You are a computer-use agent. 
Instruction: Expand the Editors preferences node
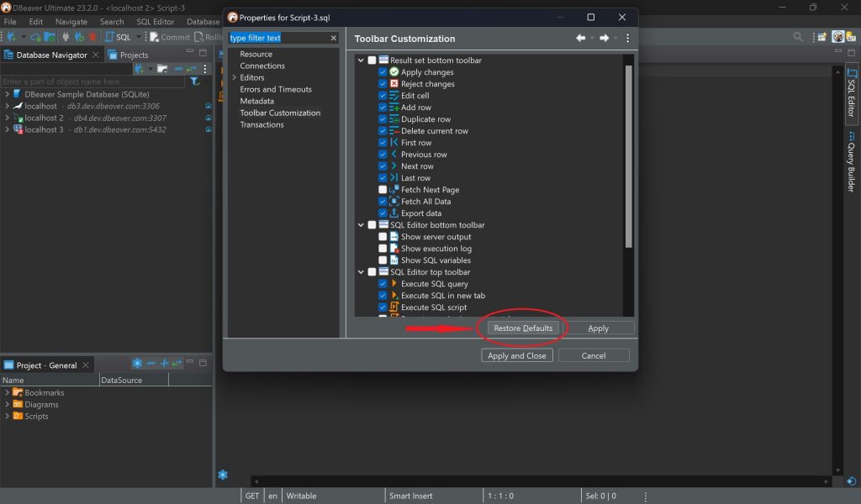[x=235, y=77]
